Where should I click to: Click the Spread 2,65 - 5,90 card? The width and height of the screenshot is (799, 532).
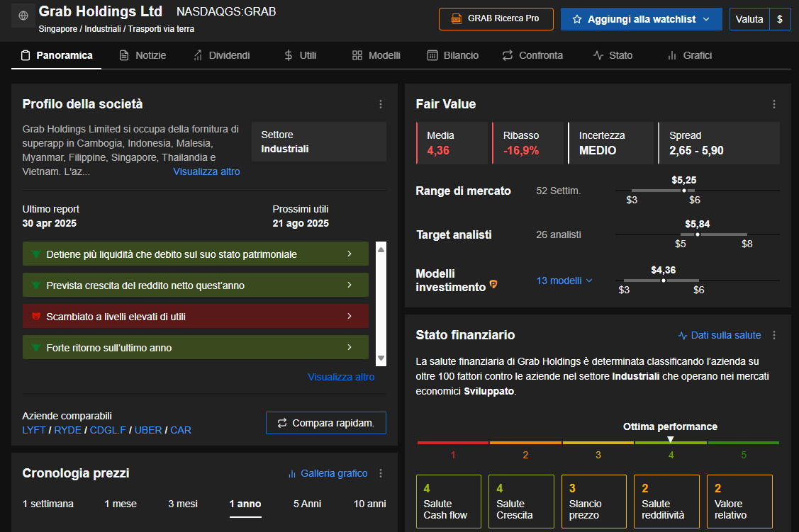coord(719,143)
